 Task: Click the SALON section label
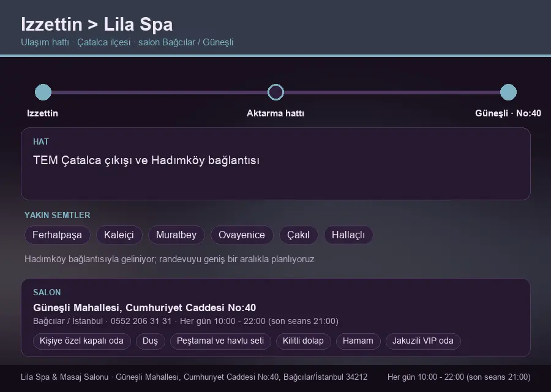pyautogui.click(x=47, y=293)
